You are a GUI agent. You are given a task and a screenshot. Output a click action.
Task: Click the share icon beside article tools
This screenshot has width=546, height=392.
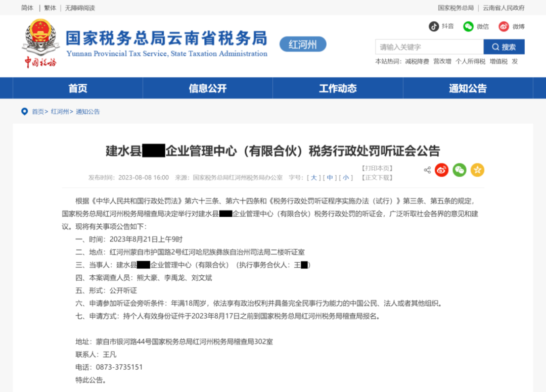427,170
